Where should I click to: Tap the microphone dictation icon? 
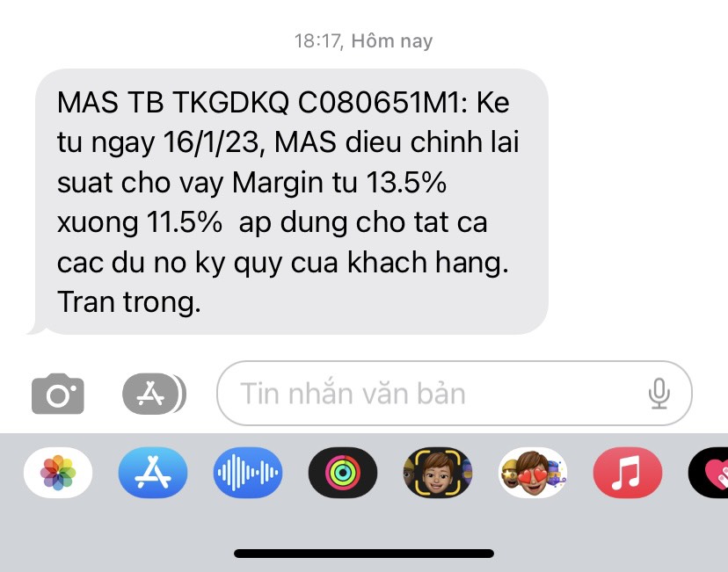pos(659,394)
